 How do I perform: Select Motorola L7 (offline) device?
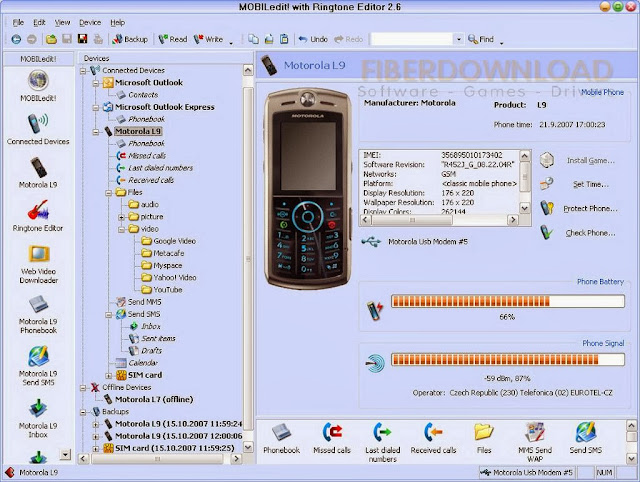coord(154,399)
